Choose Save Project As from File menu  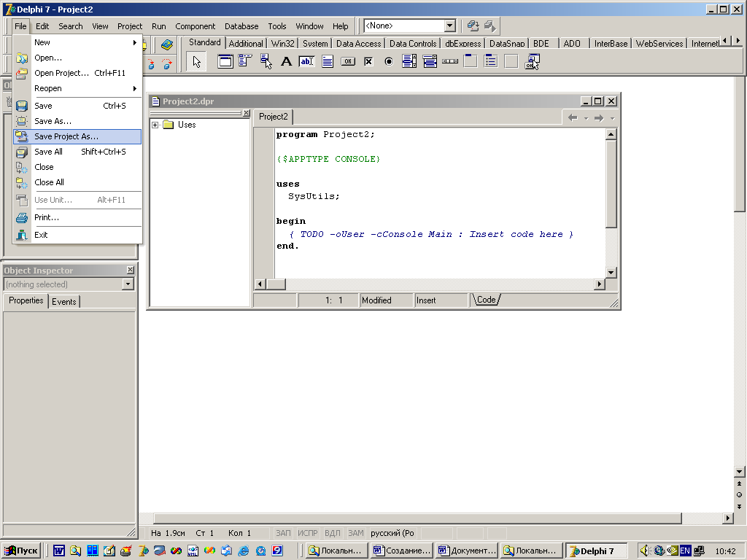pos(77,136)
